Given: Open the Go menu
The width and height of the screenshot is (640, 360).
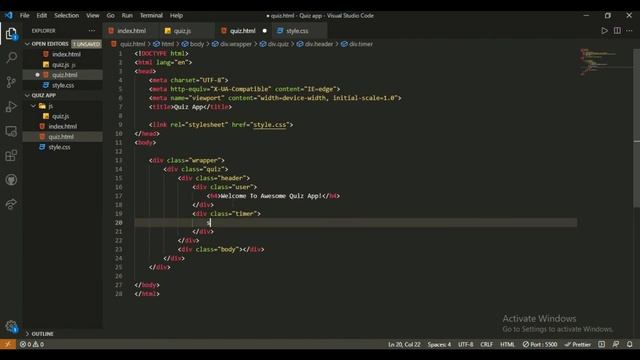Looking at the screenshot, I should pos(111,16).
